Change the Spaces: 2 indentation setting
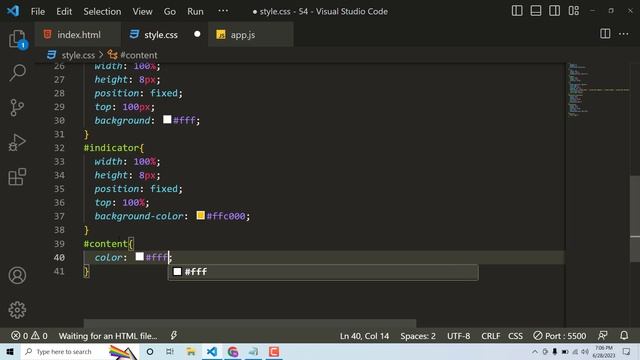Image resolution: width=640 pixels, height=360 pixels. (418, 336)
